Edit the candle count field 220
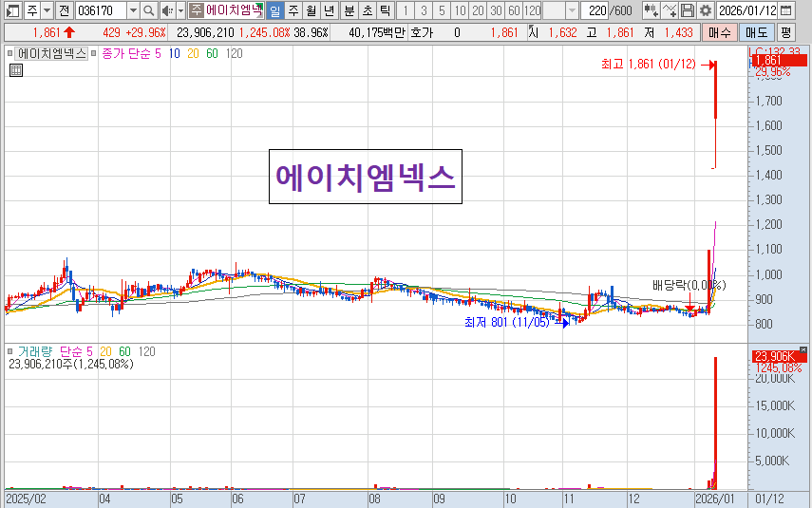 coord(595,10)
